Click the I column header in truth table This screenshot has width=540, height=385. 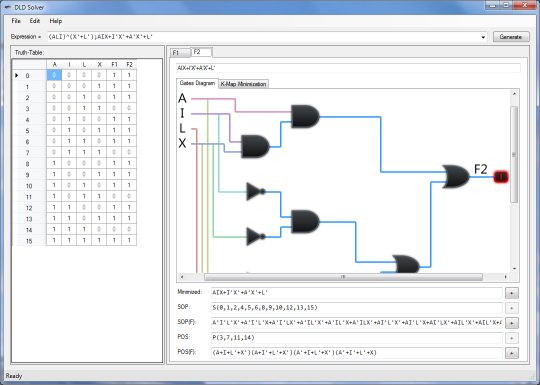tap(69, 64)
